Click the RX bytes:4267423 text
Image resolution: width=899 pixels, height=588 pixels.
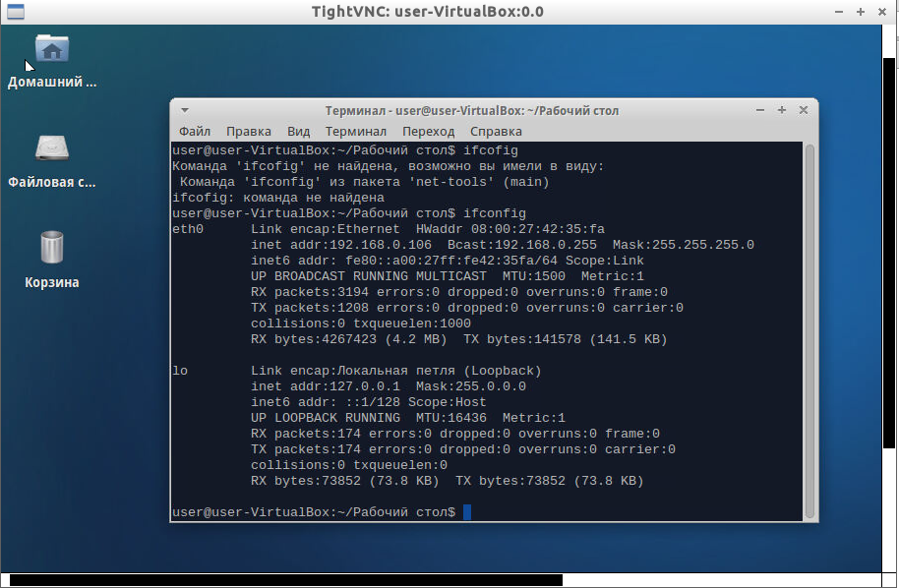314,339
